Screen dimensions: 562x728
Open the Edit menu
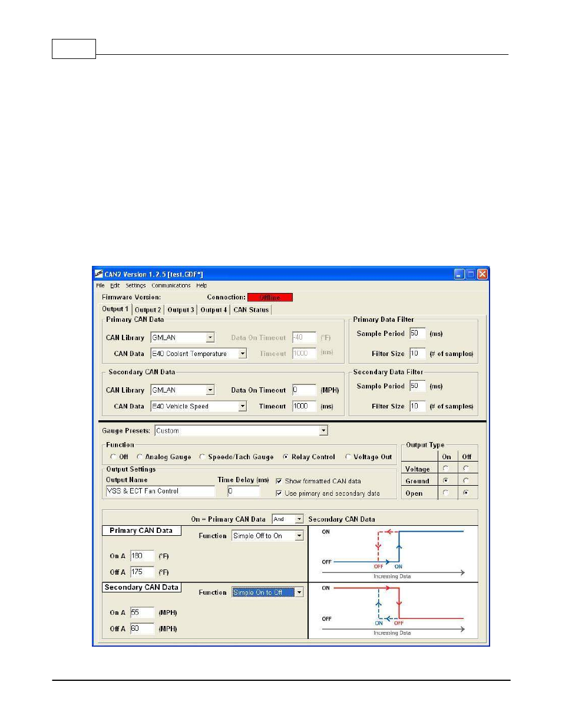pyautogui.click(x=115, y=285)
